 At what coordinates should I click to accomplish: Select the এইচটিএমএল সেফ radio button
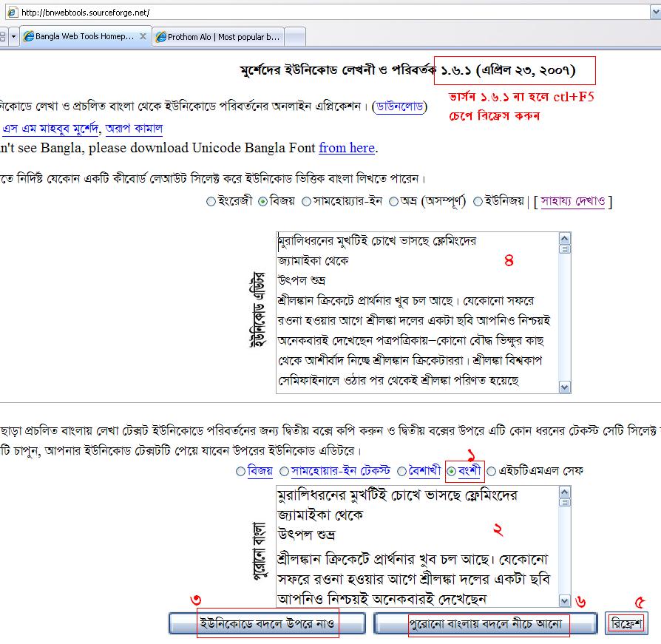click(x=491, y=471)
